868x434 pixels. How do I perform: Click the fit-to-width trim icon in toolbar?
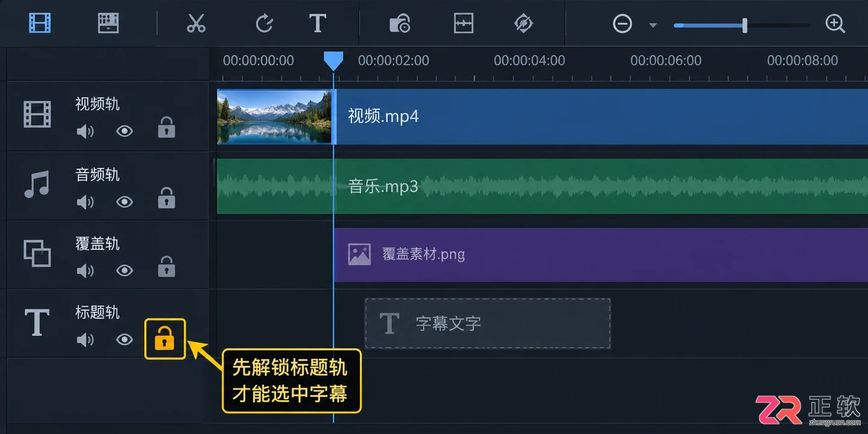click(464, 24)
